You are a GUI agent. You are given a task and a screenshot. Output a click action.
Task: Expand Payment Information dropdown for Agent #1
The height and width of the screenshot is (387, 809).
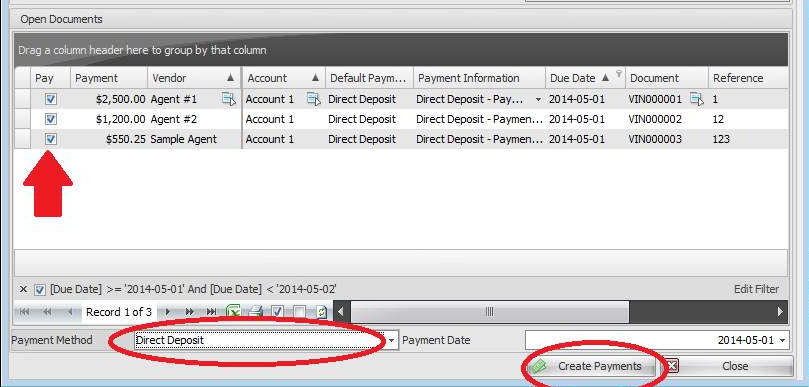pyautogui.click(x=539, y=99)
